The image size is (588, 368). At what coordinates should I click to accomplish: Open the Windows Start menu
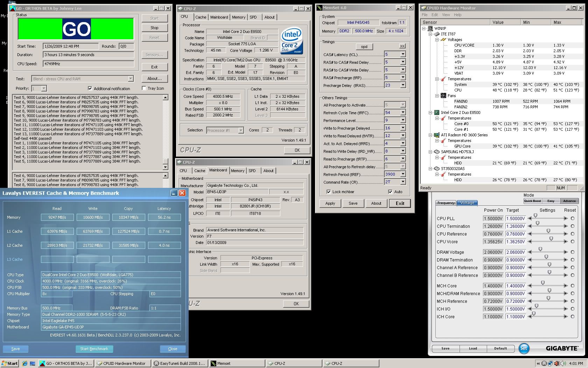click(9, 363)
